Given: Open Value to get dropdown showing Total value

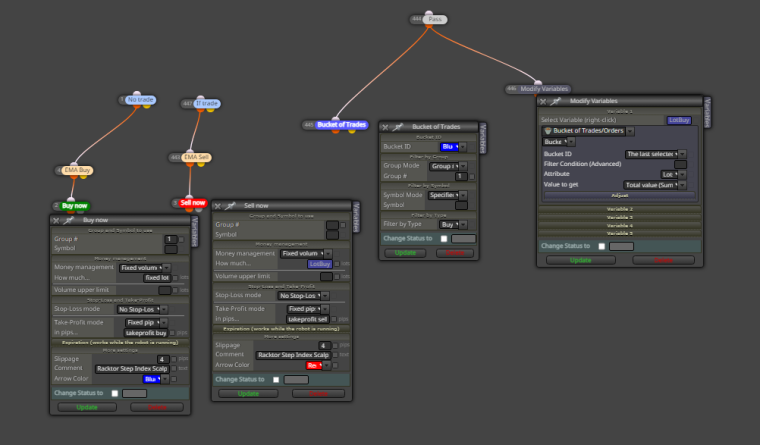Looking at the screenshot, I should pyautogui.click(x=654, y=185).
